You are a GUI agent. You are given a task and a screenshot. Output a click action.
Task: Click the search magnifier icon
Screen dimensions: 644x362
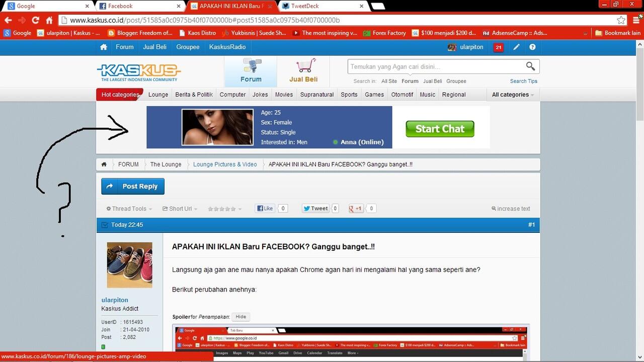(x=530, y=66)
